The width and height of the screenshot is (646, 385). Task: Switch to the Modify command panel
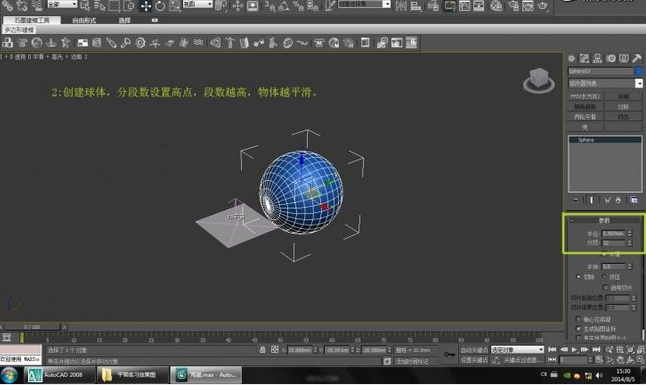584,59
